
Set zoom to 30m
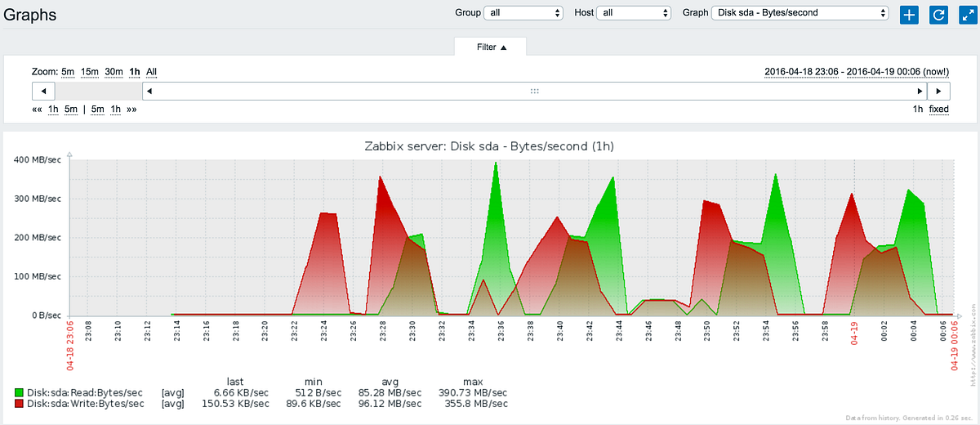pos(114,72)
